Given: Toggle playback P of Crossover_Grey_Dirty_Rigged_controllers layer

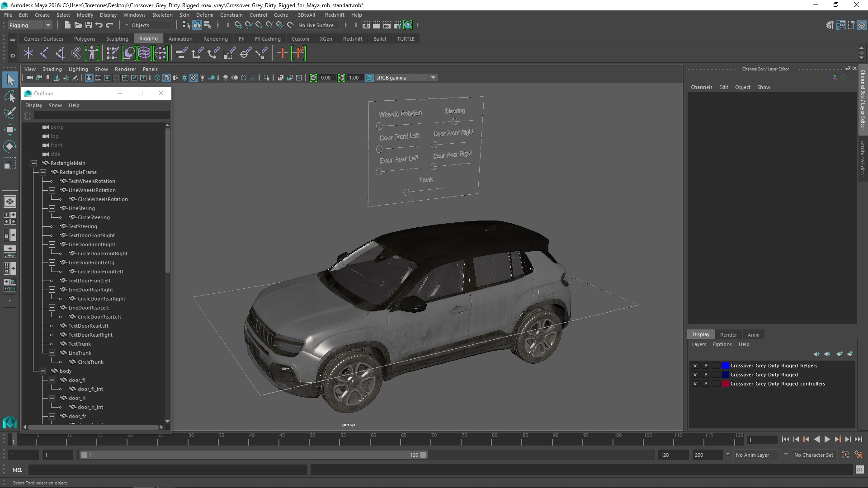Looking at the screenshot, I should (705, 384).
